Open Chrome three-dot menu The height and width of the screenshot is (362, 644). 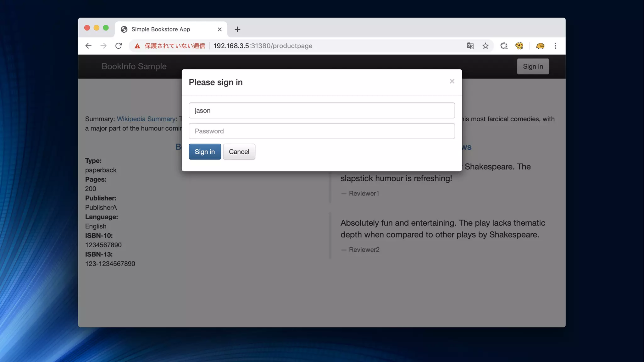point(555,46)
